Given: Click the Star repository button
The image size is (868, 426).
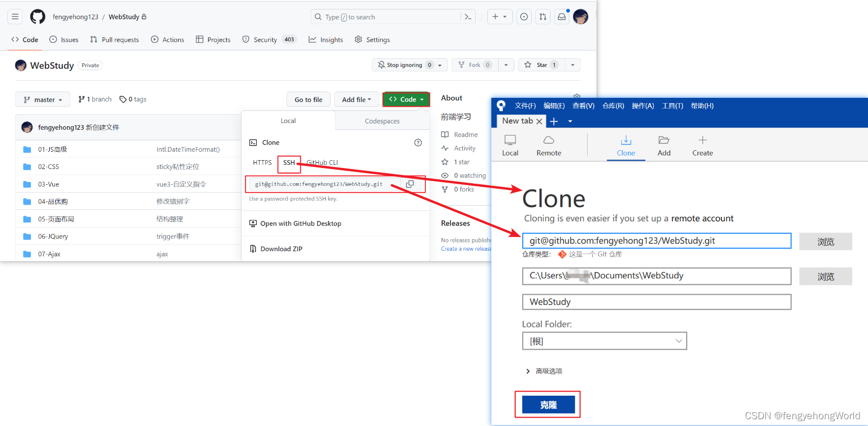Looking at the screenshot, I should click(542, 65).
